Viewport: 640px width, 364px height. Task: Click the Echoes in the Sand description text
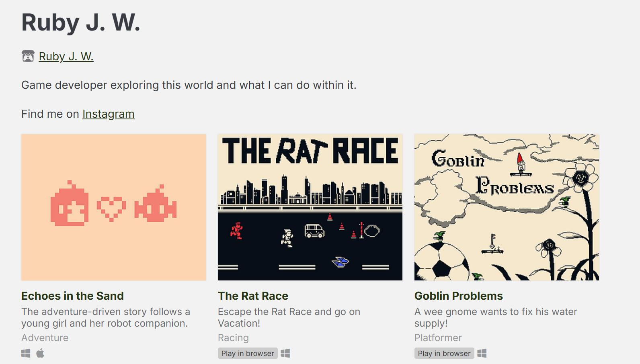pos(106,317)
